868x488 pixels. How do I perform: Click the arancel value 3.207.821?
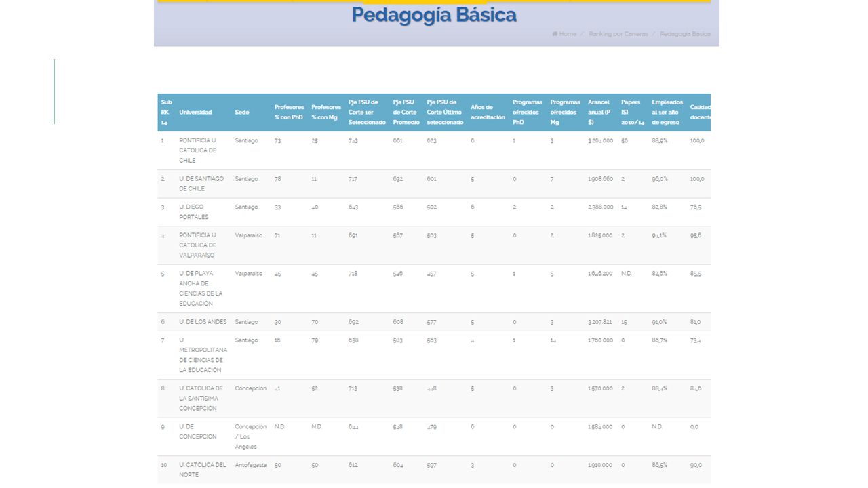(x=600, y=322)
